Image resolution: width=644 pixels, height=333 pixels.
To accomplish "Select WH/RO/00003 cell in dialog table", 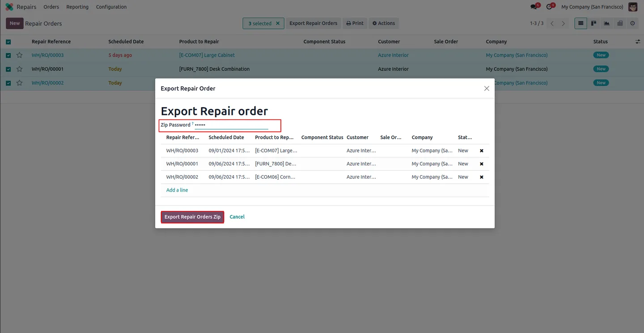I will pyautogui.click(x=182, y=151).
